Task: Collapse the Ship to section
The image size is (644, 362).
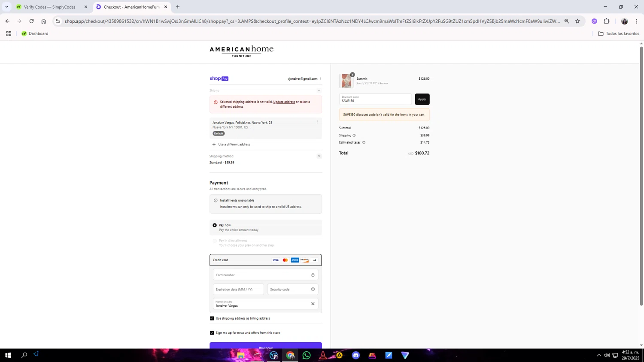Action: [x=319, y=90]
